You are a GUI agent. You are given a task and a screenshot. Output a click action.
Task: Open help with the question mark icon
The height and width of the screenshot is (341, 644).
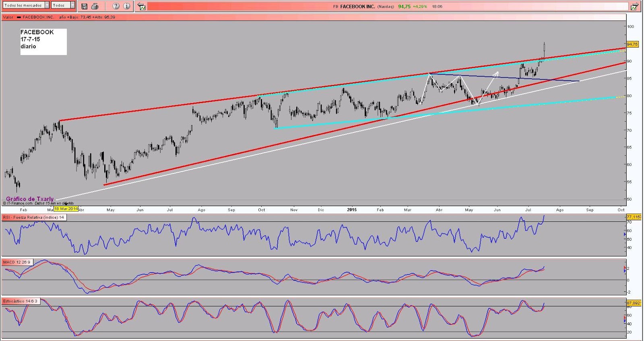click(116, 6)
